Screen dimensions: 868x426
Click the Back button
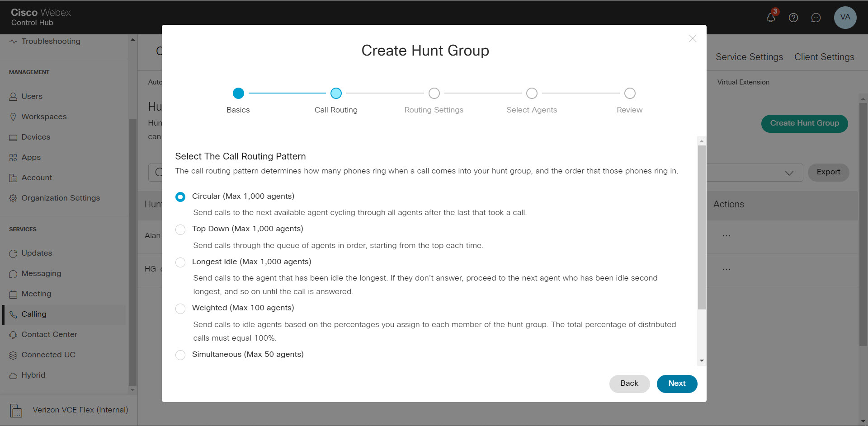point(629,384)
